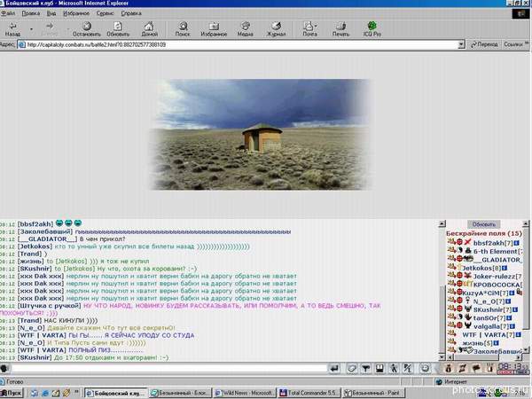Click the Переход go button
Viewport: 532px width, 399px height.
coord(484,44)
